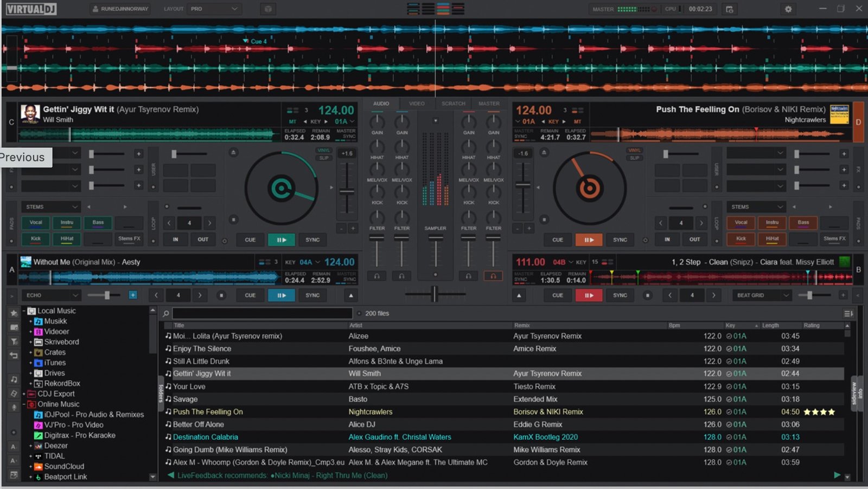
Task: Set loop IN on deck C
Action: point(175,240)
